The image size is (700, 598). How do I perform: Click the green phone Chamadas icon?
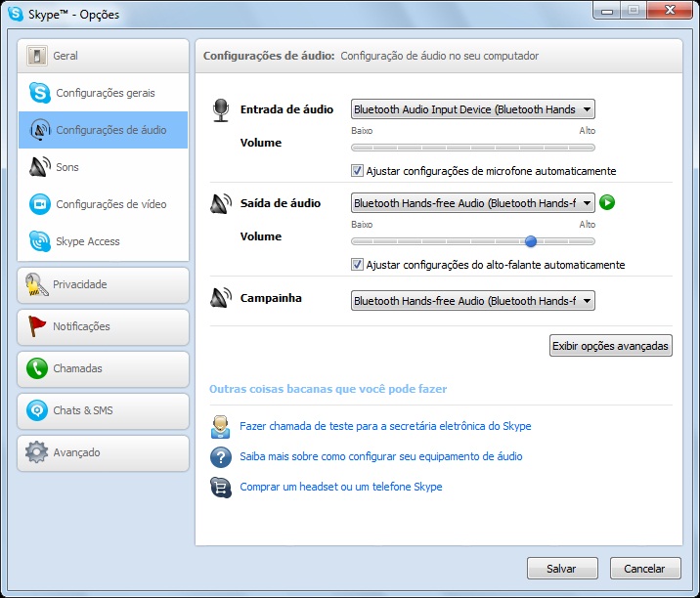pos(36,368)
